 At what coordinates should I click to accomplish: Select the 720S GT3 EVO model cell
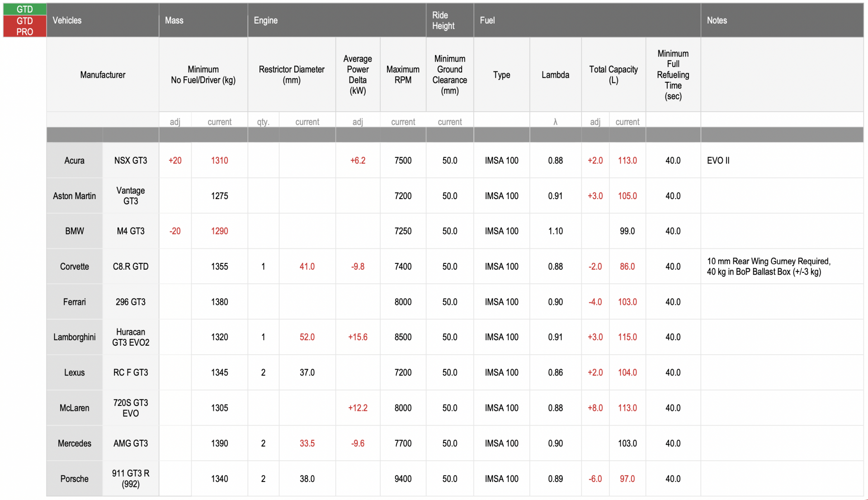(x=131, y=408)
